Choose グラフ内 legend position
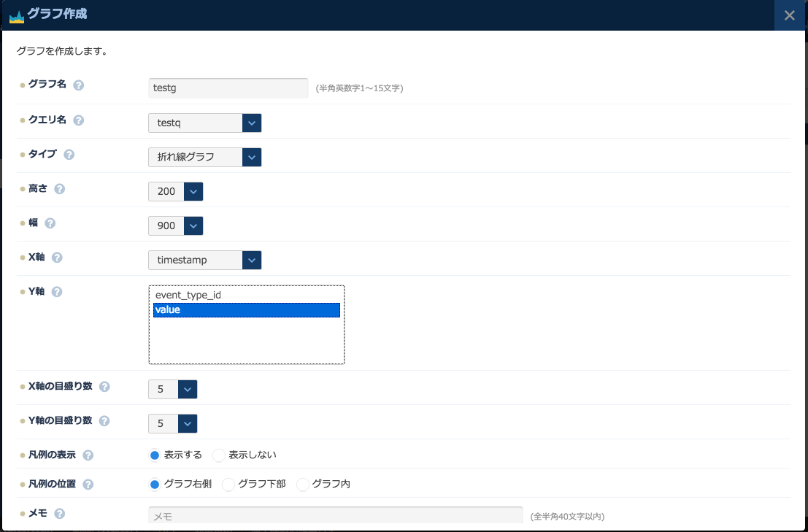Screen dimensions: 808x532 coord(302,485)
